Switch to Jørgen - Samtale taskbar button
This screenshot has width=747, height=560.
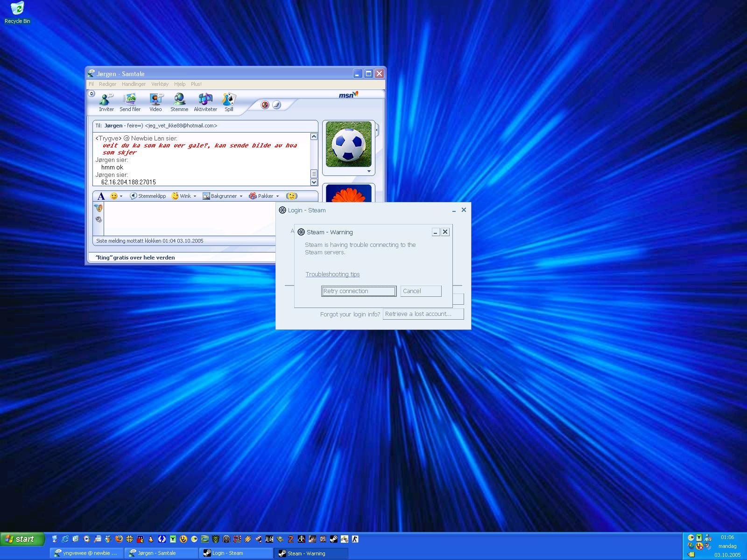point(162,553)
